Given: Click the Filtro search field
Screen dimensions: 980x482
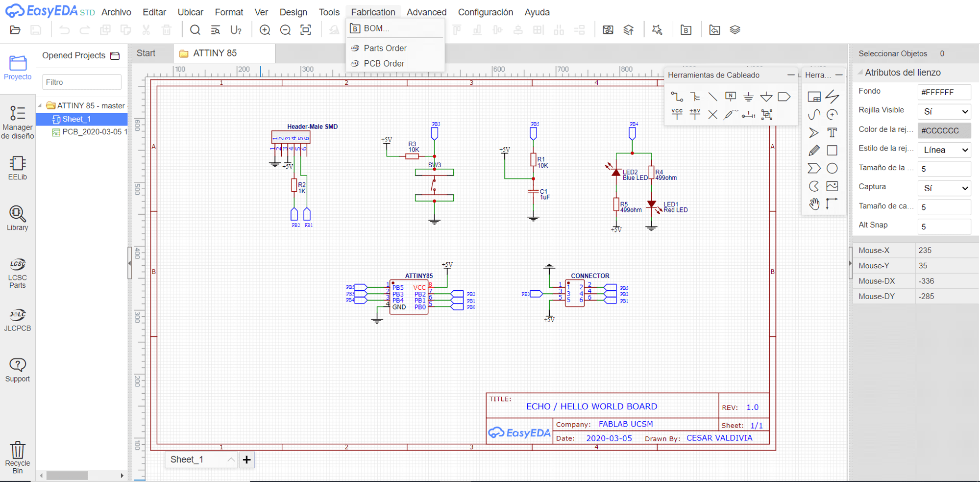Looking at the screenshot, I should pos(82,82).
